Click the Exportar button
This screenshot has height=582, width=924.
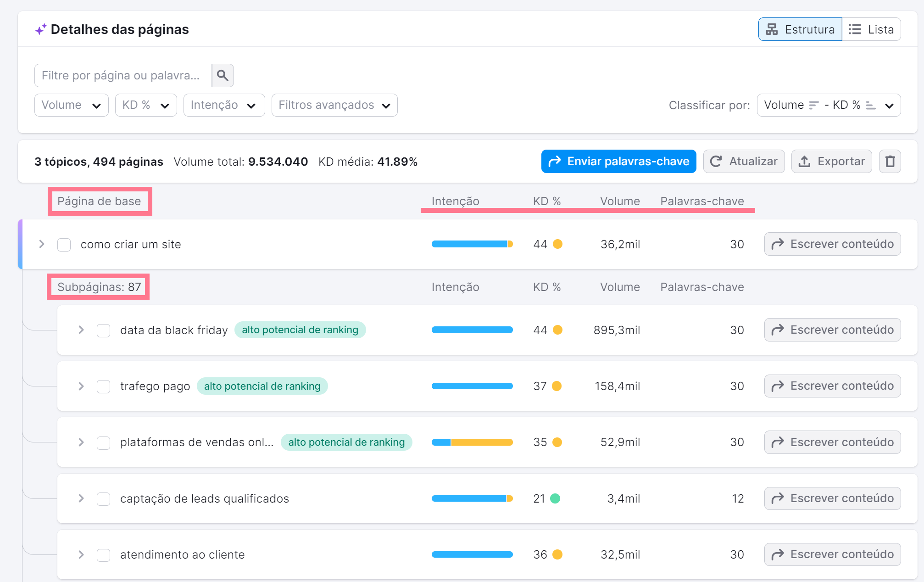click(831, 162)
